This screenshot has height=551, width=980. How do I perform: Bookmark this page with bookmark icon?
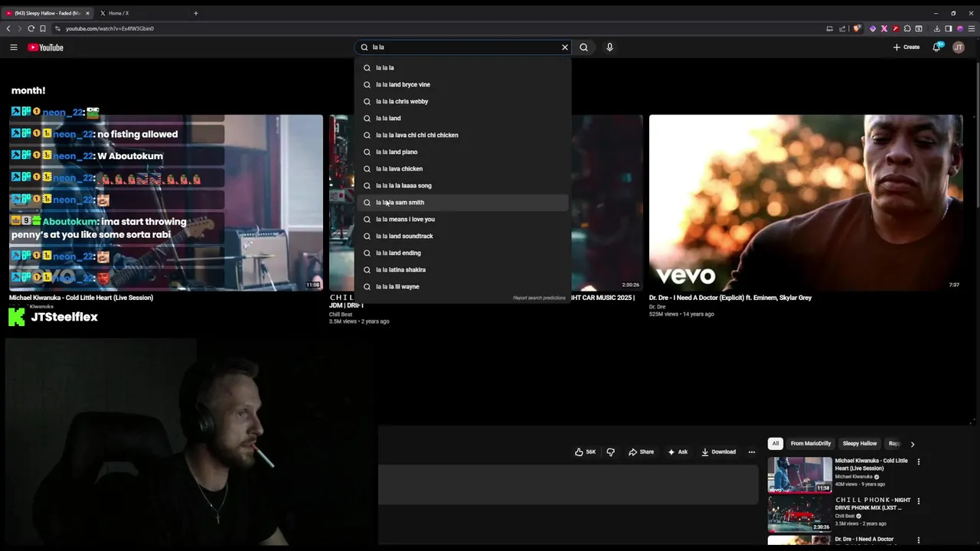43,28
